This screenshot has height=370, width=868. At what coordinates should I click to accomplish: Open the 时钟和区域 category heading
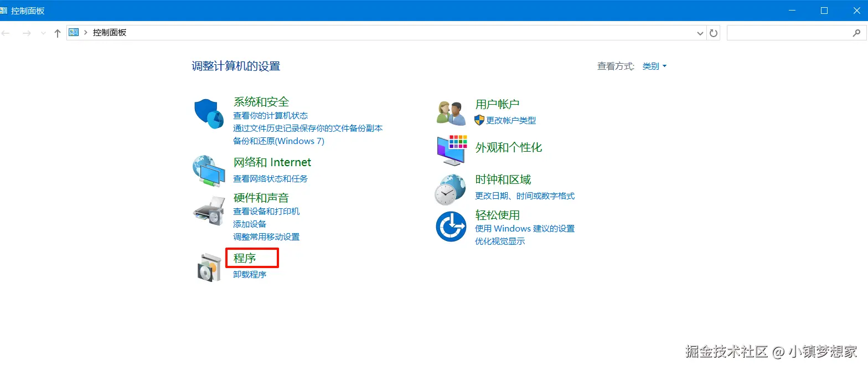[x=503, y=179]
